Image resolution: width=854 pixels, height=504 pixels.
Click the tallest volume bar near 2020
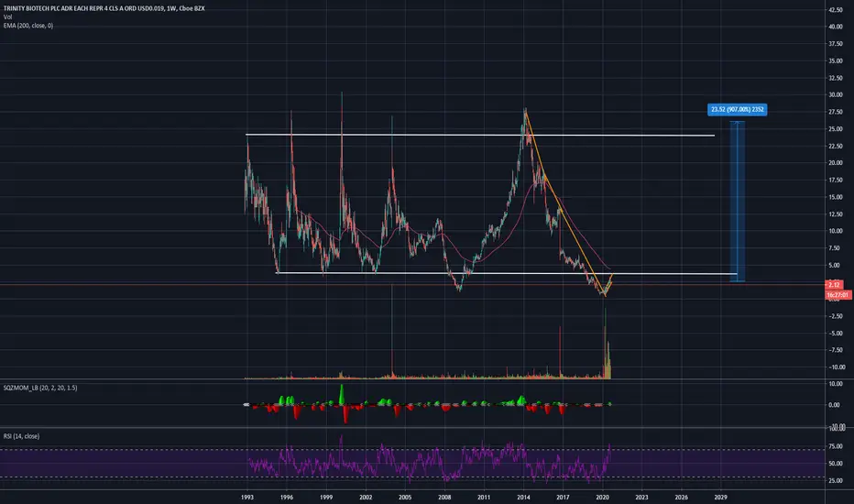(x=605, y=344)
